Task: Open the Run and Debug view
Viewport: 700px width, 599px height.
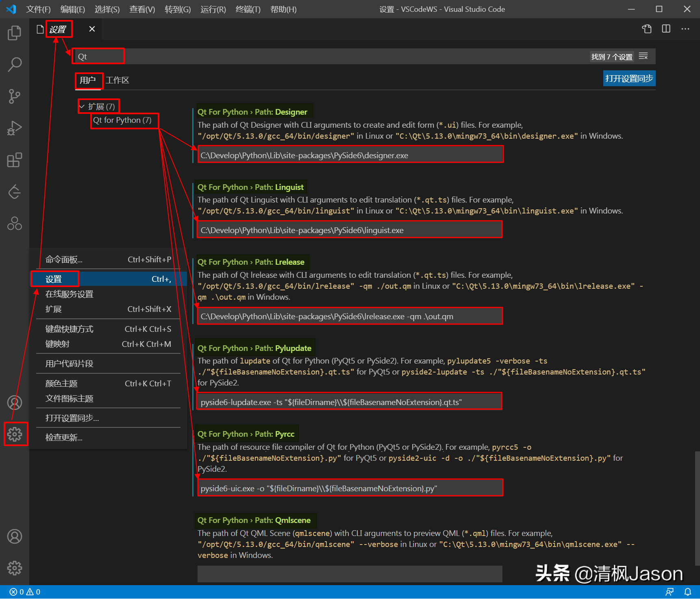Action: (15, 128)
